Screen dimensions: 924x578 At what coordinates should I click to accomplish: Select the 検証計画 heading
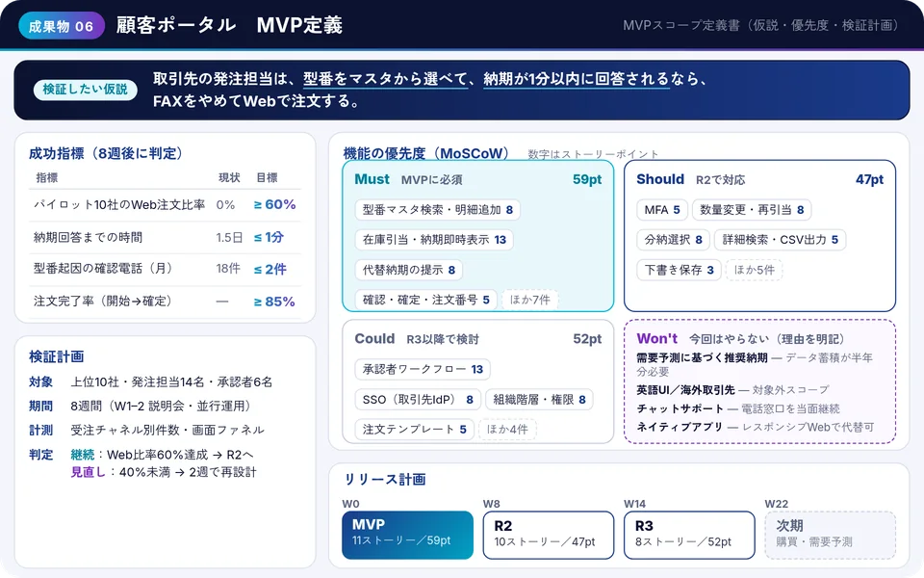(57, 356)
